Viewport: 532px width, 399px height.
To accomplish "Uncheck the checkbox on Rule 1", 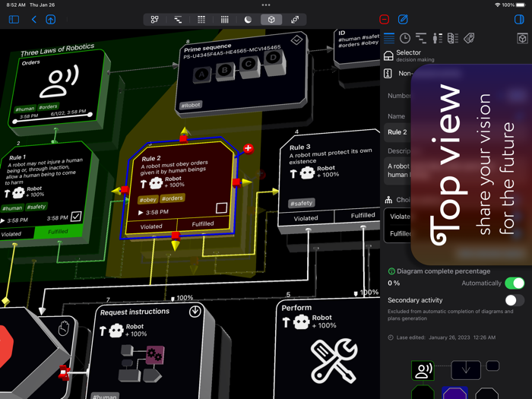I will point(76,216).
